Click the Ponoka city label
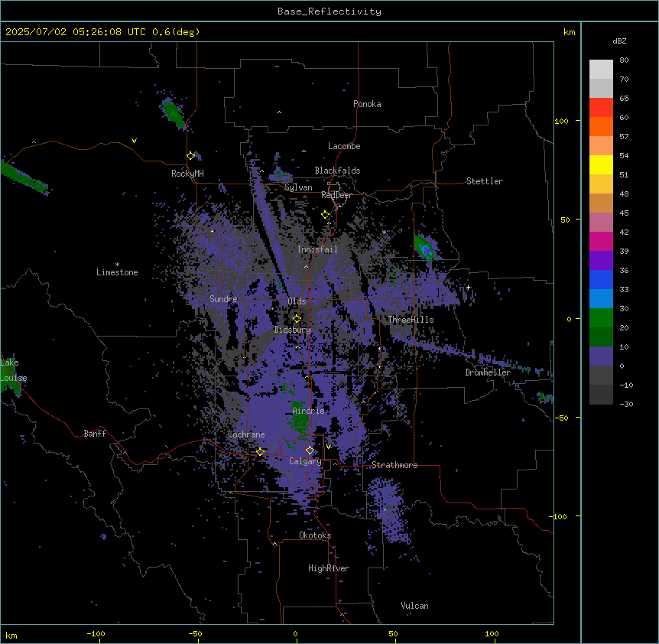Image resolution: width=659 pixels, height=644 pixels. (x=367, y=104)
